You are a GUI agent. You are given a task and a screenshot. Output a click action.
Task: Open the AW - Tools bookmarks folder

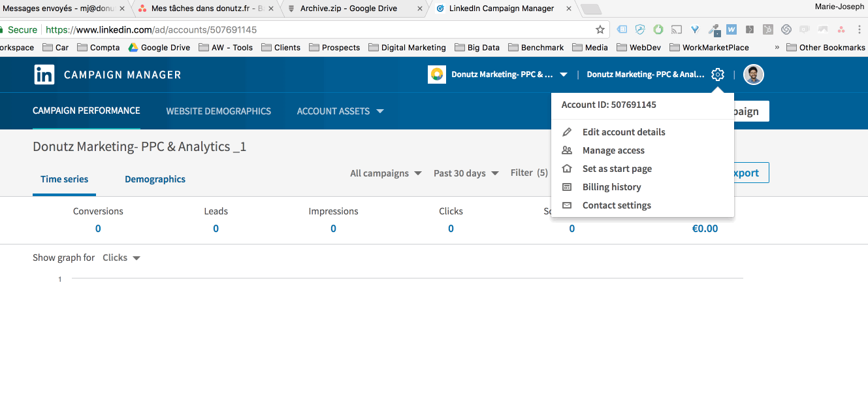pos(225,48)
